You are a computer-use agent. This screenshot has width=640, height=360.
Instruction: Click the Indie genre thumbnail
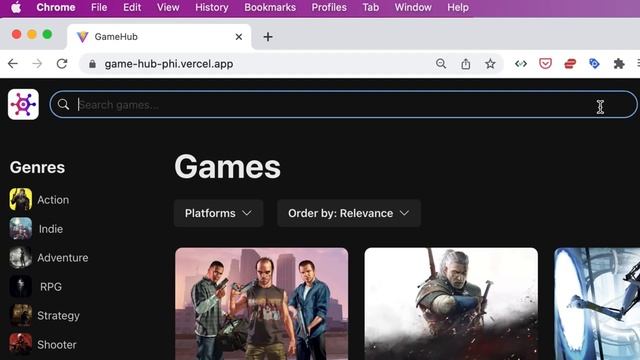tap(21, 229)
